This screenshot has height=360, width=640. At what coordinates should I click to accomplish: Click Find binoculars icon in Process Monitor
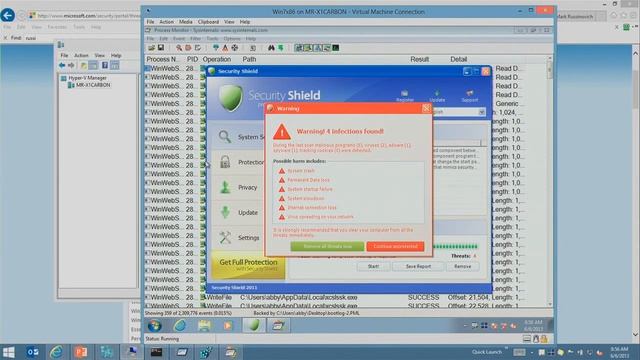271,48
